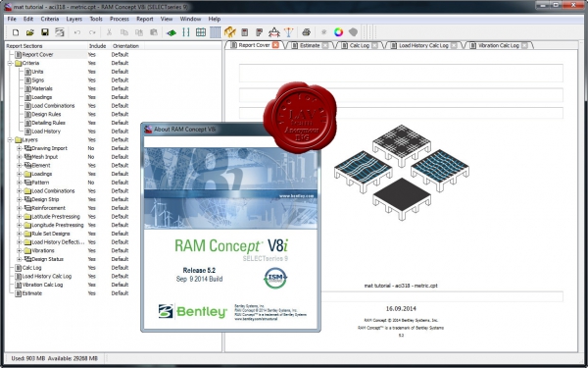Screen dimensions: 588x368
Task: Toggle Include value for Pattern row
Action: [91, 183]
